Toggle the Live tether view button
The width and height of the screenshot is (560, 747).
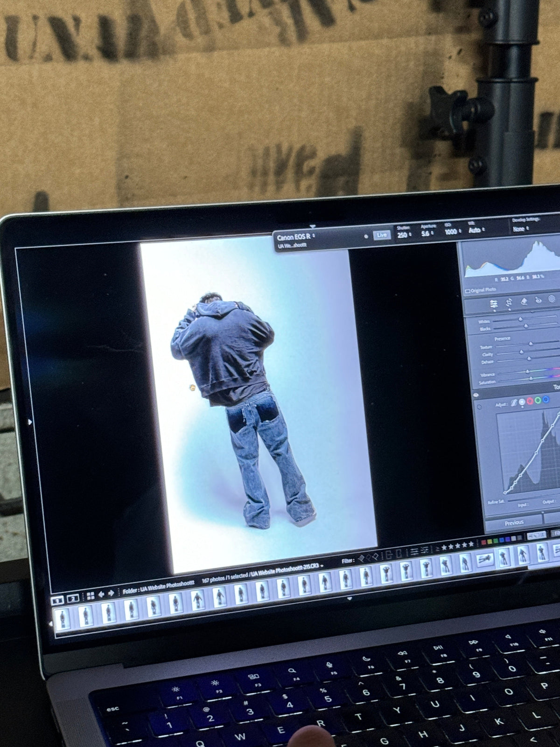point(382,235)
